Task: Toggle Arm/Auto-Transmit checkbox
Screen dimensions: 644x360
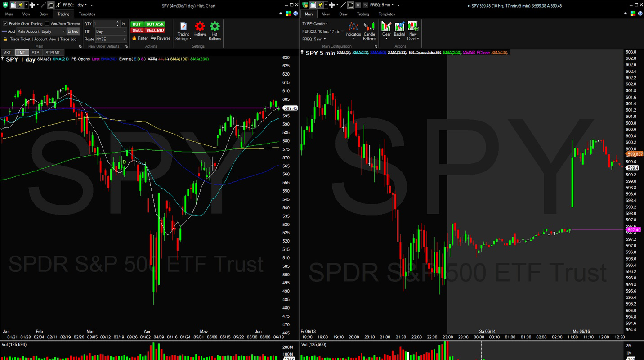Action: point(47,24)
